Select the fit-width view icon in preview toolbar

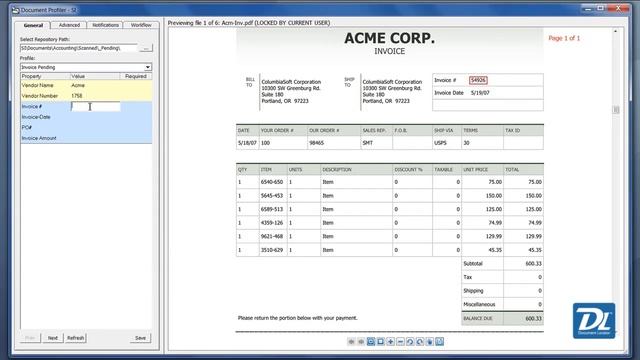click(371, 342)
